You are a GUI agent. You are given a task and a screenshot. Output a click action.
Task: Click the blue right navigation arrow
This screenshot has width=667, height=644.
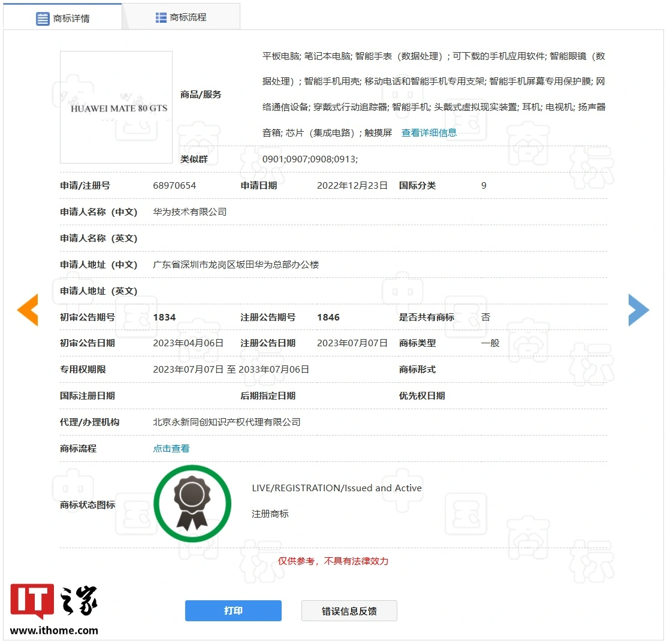click(638, 310)
